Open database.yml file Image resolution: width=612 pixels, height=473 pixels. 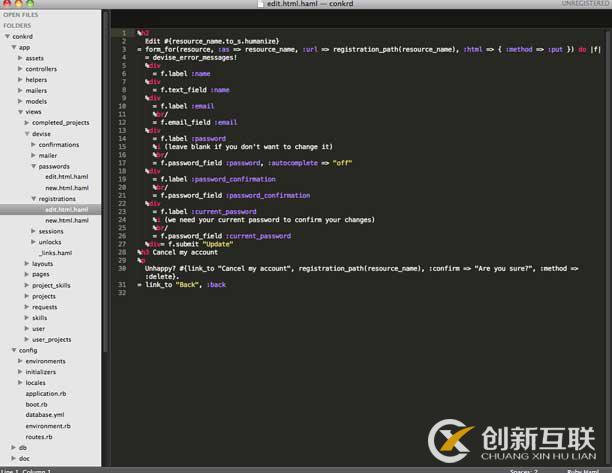pos(45,415)
